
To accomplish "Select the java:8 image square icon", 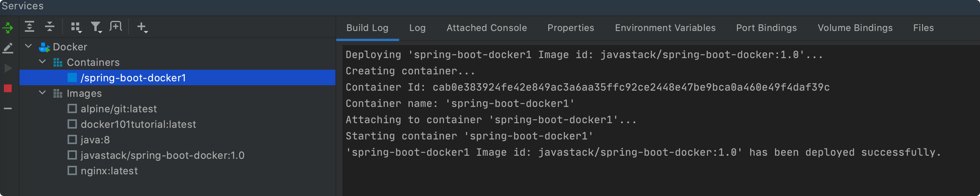I will point(72,140).
